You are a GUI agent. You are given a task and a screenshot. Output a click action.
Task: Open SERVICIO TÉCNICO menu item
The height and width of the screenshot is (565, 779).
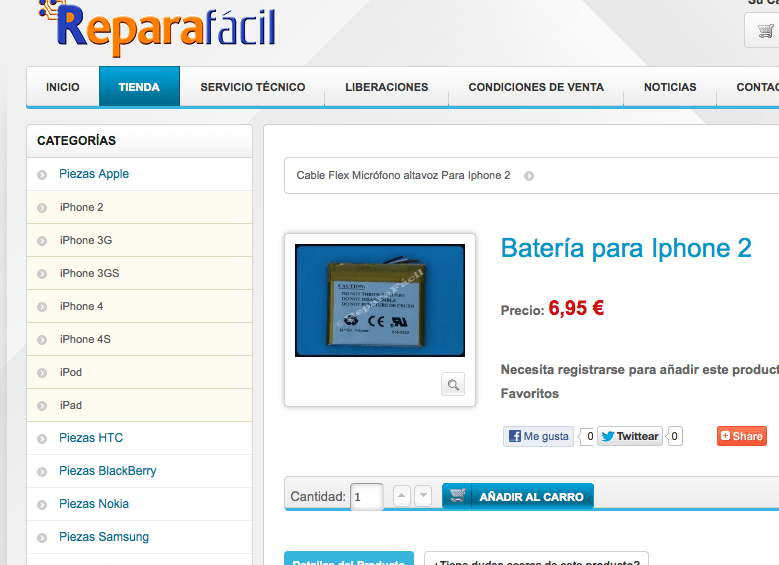[252, 86]
